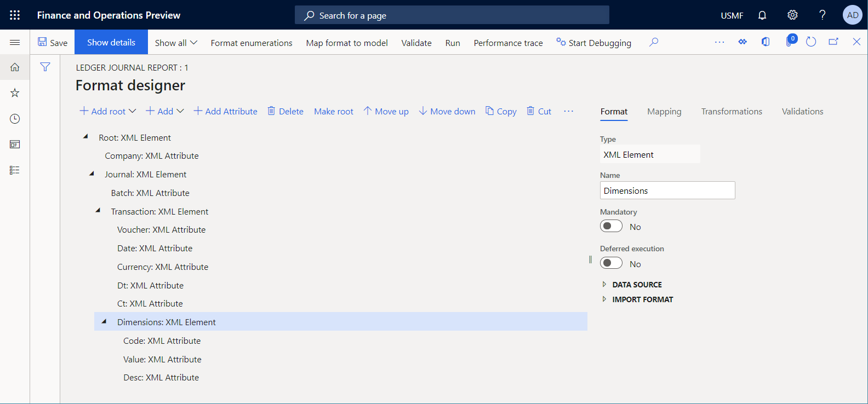The width and height of the screenshot is (868, 404).
Task: Click Move up in the tree toolbar
Action: point(386,111)
